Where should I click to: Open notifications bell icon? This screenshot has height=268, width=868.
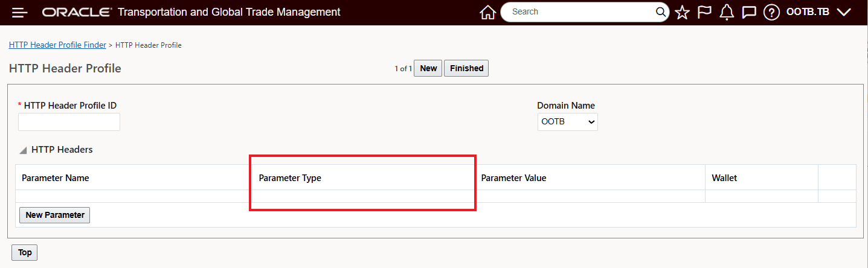(727, 12)
